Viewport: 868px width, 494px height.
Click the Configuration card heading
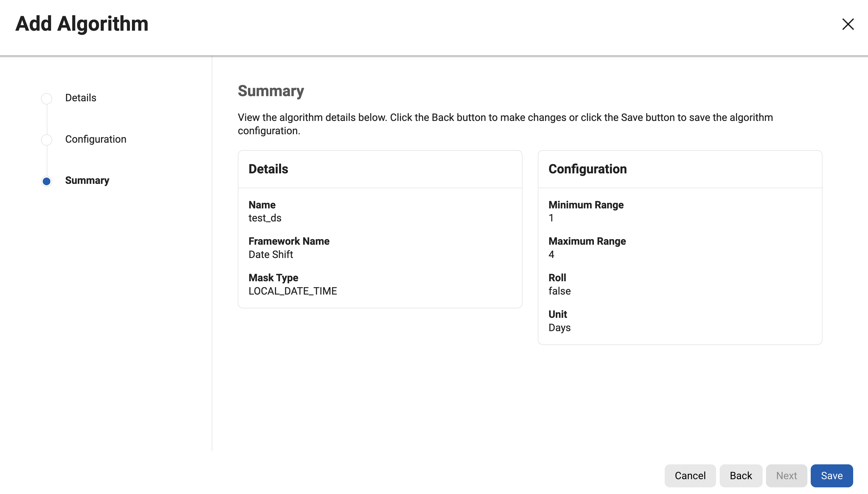coord(587,169)
